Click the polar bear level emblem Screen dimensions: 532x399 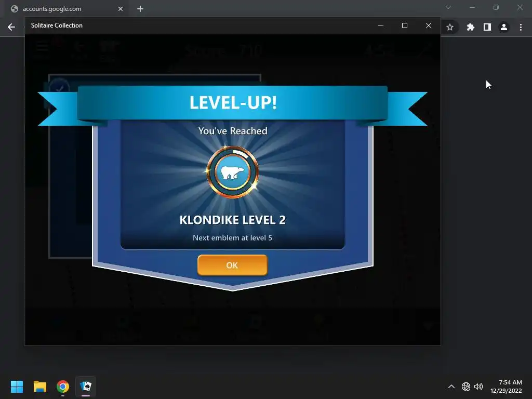pos(233,172)
